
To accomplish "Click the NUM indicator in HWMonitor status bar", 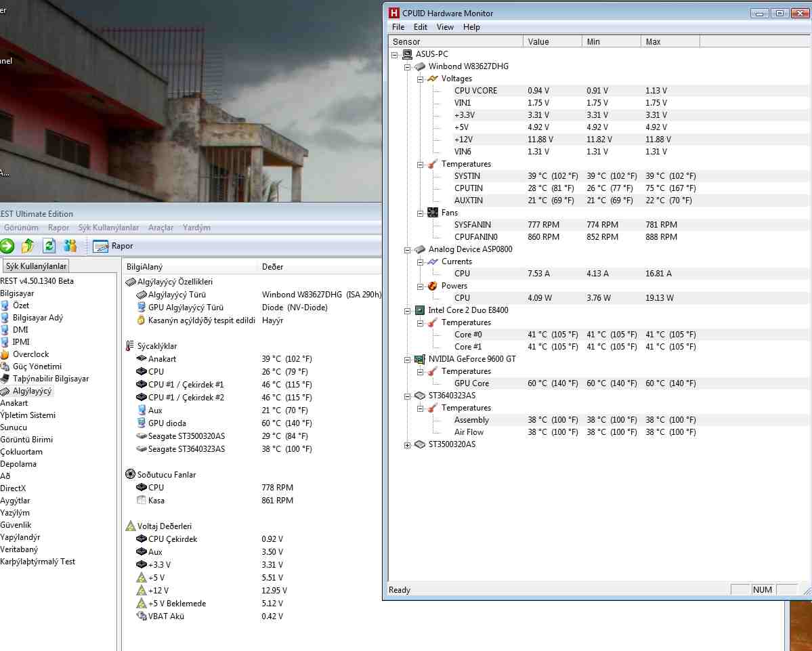I will pyautogui.click(x=763, y=589).
